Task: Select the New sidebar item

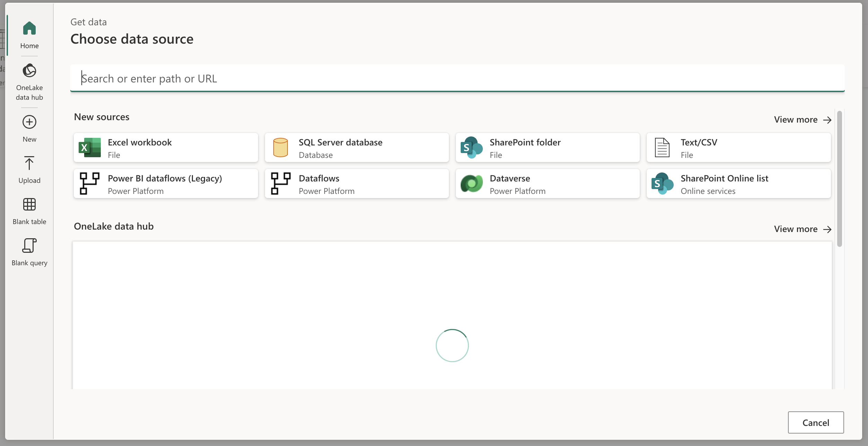Action: point(29,129)
